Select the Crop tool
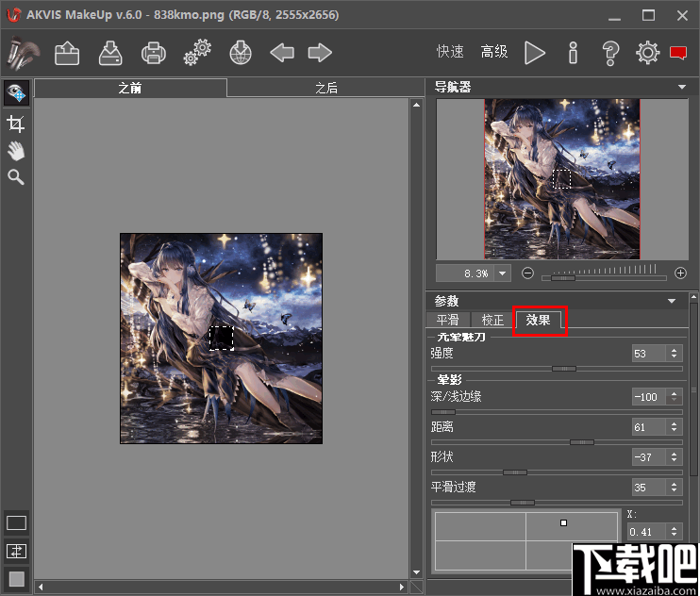The width and height of the screenshot is (700, 596). pos(16,124)
